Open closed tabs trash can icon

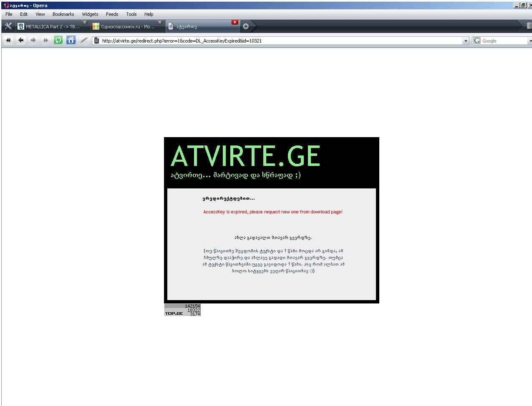pyautogui.click(x=529, y=26)
